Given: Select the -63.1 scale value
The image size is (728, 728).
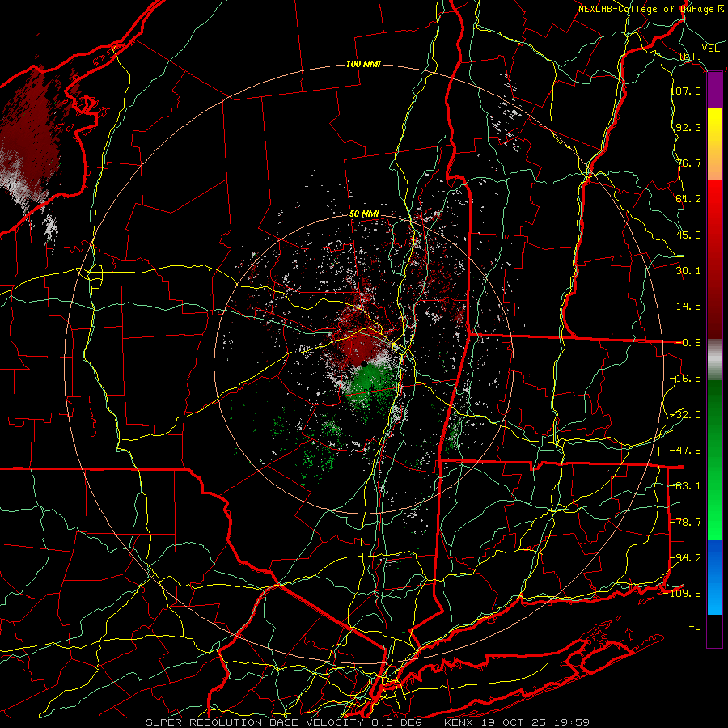Looking at the screenshot, I should pyautogui.click(x=686, y=486).
